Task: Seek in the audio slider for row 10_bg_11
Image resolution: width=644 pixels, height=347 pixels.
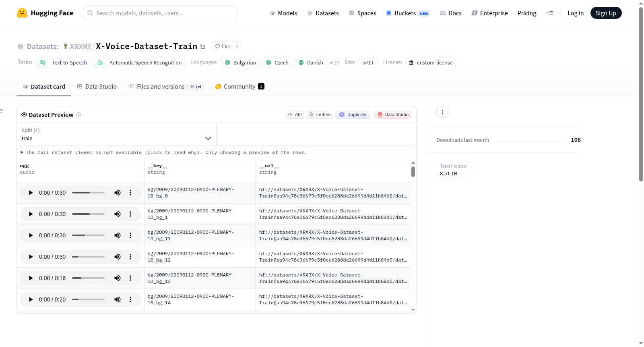Action: 88,235
